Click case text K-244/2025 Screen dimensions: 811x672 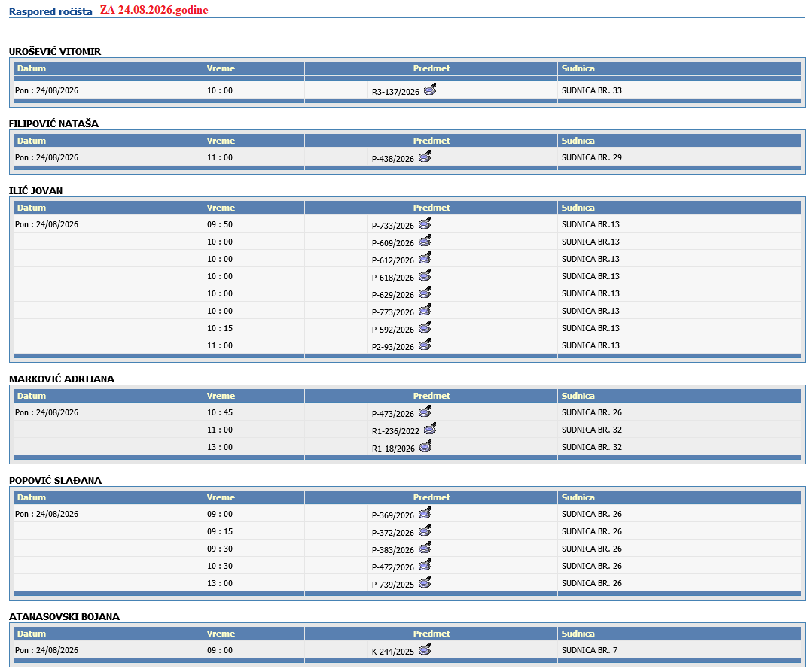tap(392, 652)
